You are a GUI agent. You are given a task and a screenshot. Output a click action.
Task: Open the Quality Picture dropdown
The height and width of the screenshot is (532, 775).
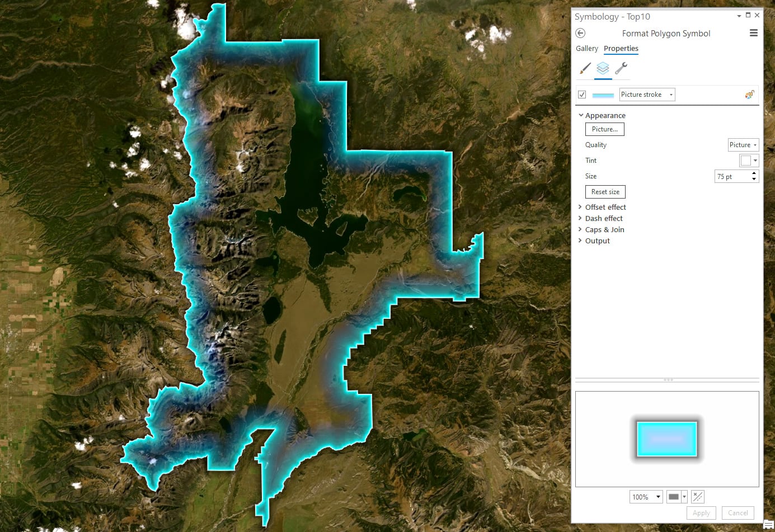pos(743,145)
